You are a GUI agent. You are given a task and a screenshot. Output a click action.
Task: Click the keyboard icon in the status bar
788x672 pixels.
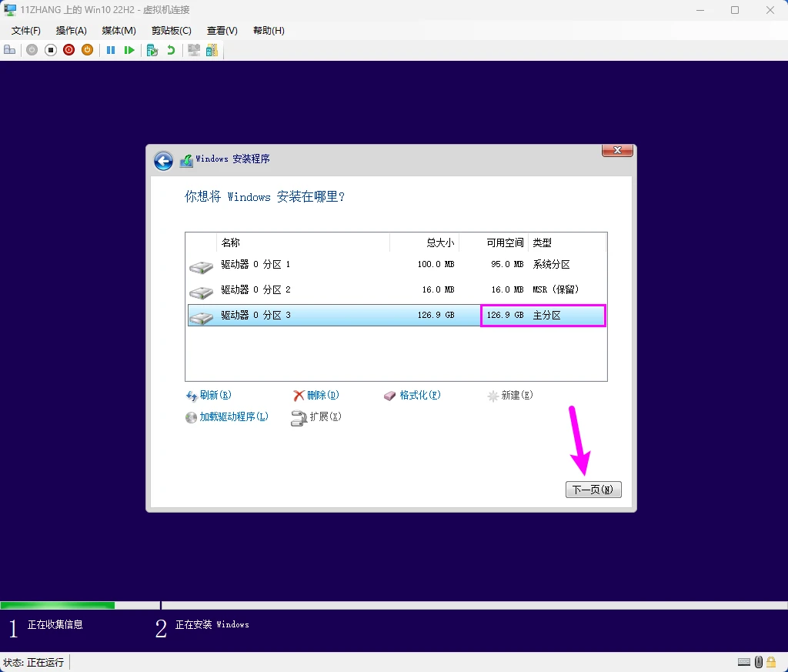(744, 661)
